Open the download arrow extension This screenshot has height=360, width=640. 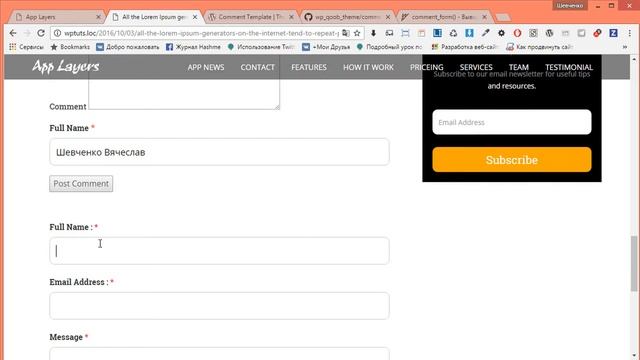tap(373, 33)
